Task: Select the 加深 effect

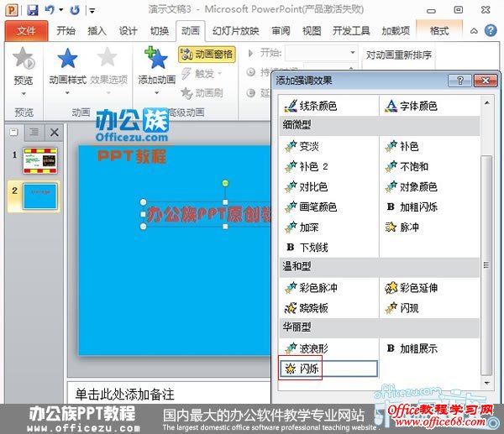Action: coord(328,227)
